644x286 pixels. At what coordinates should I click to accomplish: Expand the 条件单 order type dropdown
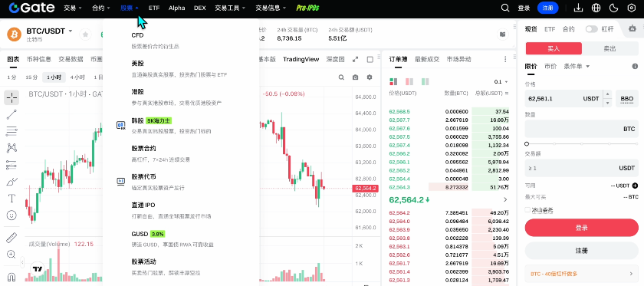pyautogui.click(x=577, y=66)
